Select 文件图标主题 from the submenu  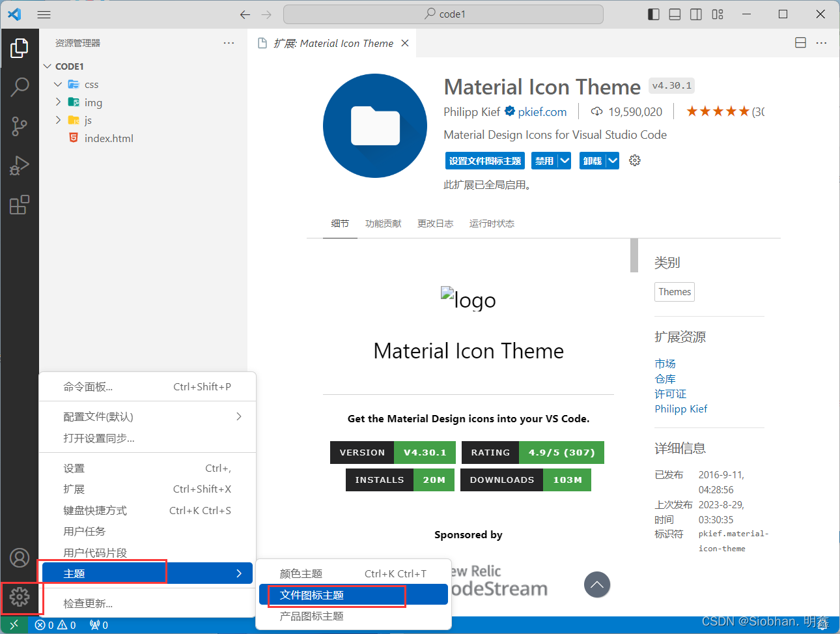(312, 595)
